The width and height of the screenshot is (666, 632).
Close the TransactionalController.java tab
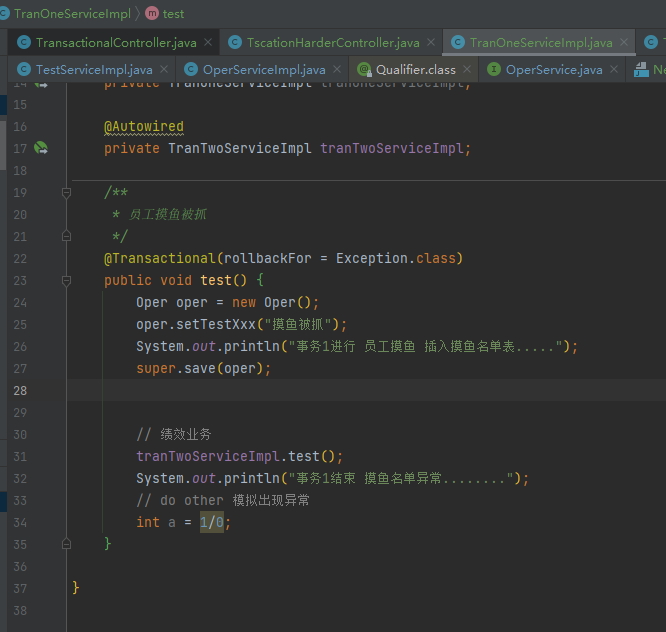(x=208, y=42)
